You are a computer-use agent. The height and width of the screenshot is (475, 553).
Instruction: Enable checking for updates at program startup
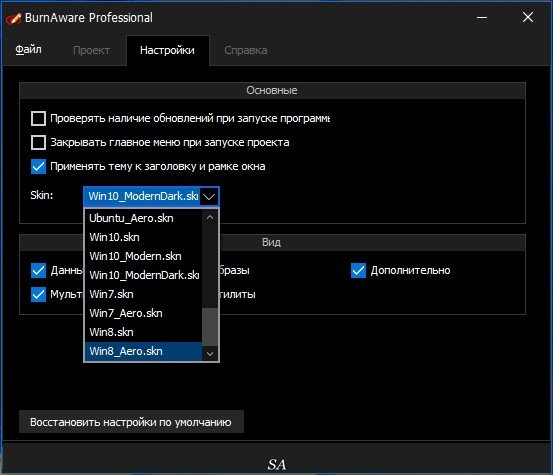[x=38, y=118]
